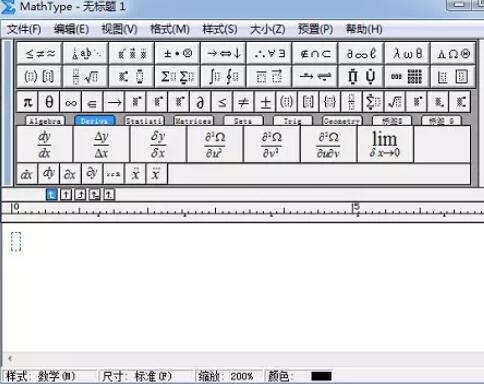Viewport: 484px width, 384px height.
Task: Open the fraction and radical templates palette
Action: coord(85,77)
